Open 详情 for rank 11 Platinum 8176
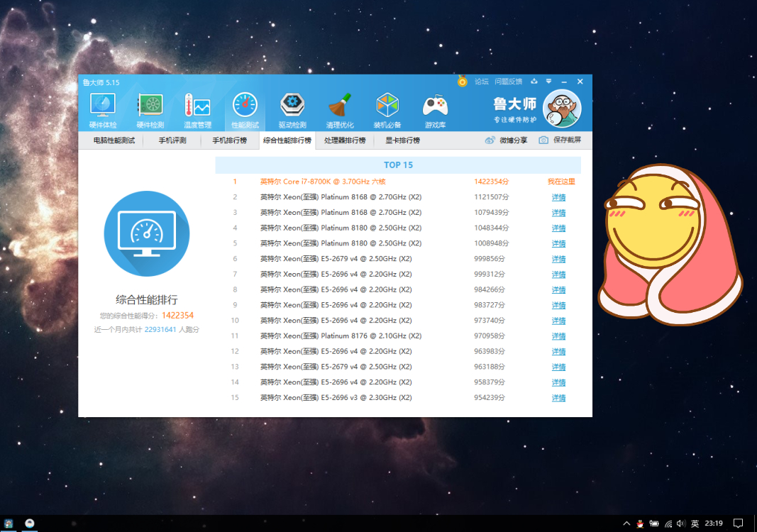The height and width of the screenshot is (532, 757). click(x=558, y=336)
